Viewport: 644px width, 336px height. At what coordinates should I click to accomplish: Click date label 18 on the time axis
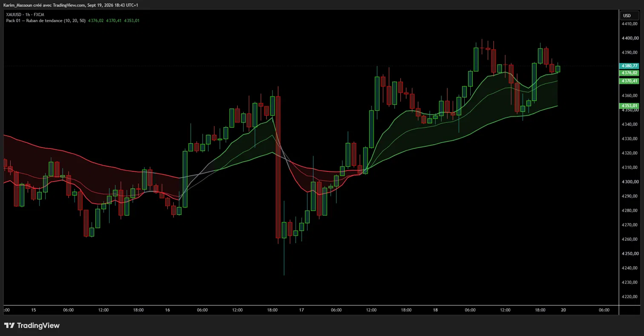[435, 310]
